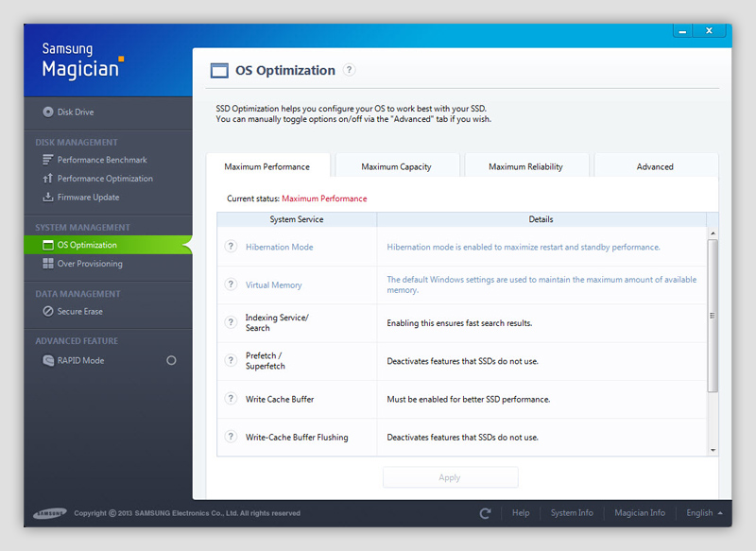Close the Samsung Magician window
Image resolution: width=756 pixels, height=551 pixels.
[x=710, y=31]
